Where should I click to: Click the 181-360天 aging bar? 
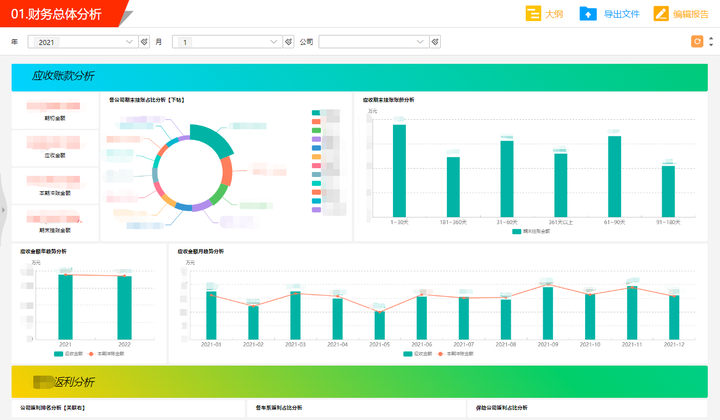[453, 187]
